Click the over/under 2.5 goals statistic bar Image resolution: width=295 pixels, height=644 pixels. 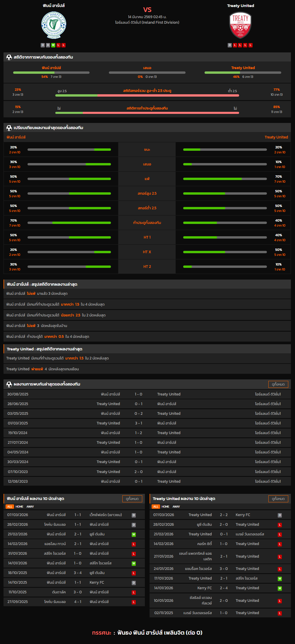click(x=147, y=95)
